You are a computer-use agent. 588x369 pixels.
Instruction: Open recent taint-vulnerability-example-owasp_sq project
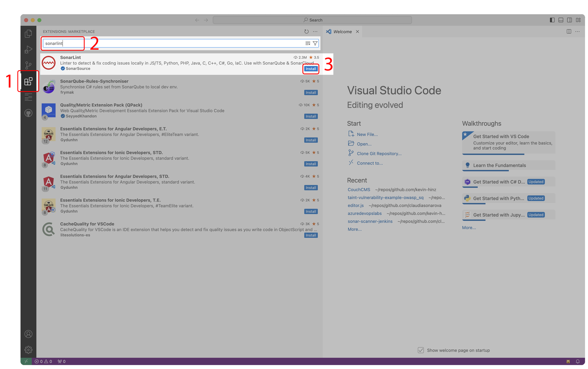385,198
